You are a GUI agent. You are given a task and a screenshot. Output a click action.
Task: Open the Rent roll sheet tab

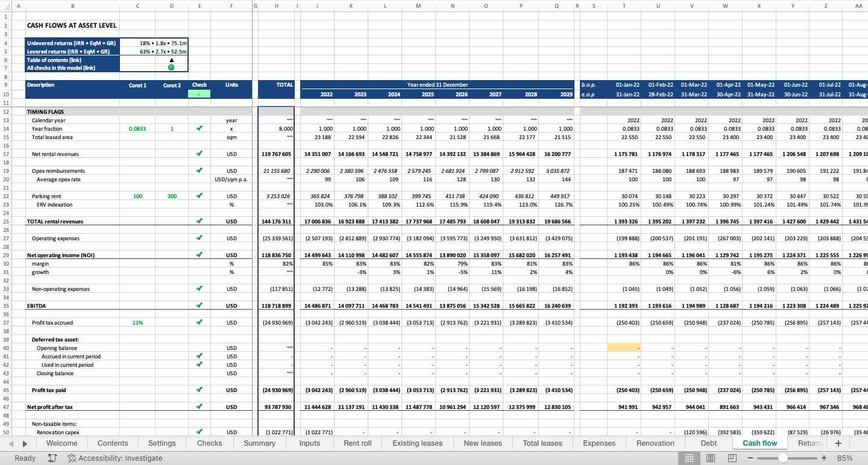coord(357,443)
